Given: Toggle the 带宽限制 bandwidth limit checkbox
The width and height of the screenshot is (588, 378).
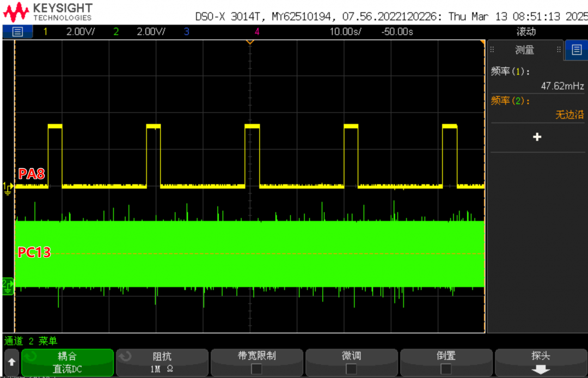Looking at the screenshot, I should tap(256, 369).
